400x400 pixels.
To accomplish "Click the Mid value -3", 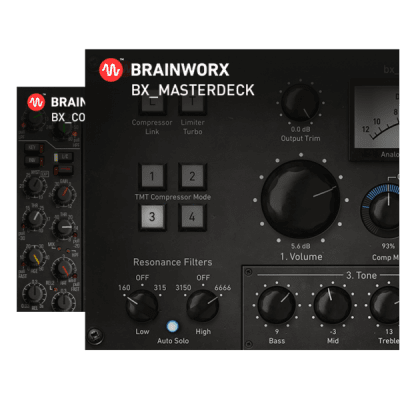I will coord(333,332).
